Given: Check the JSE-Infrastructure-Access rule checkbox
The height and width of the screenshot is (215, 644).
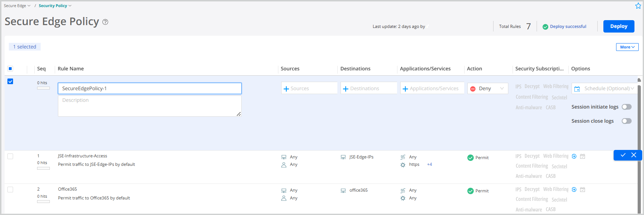Looking at the screenshot, I should coord(10,156).
